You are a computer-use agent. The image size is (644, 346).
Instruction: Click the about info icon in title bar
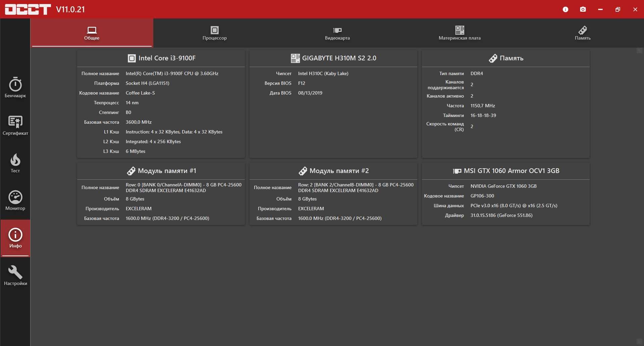coord(566,9)
